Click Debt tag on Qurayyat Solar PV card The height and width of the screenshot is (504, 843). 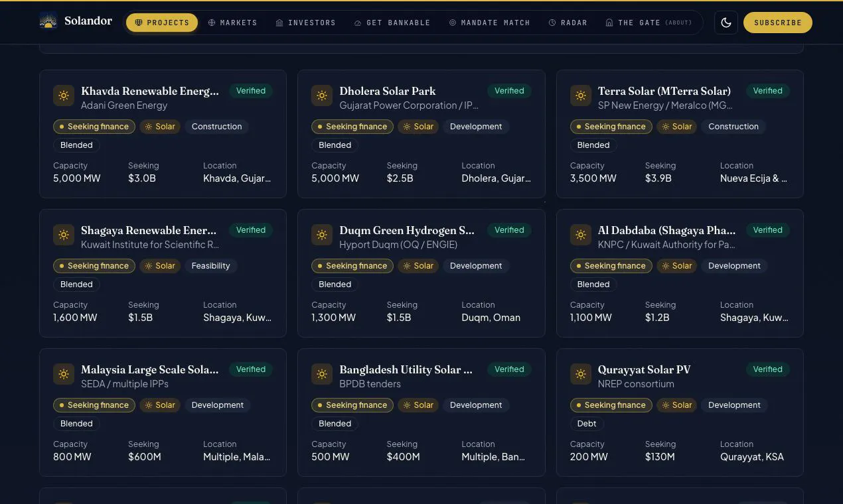point(587,424)
